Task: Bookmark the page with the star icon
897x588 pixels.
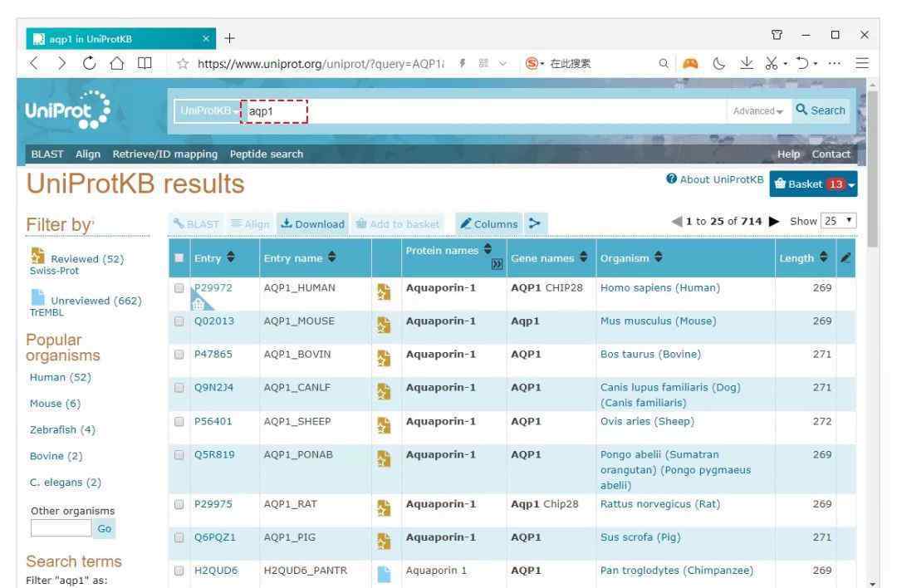Action: [x=183, y=63]
